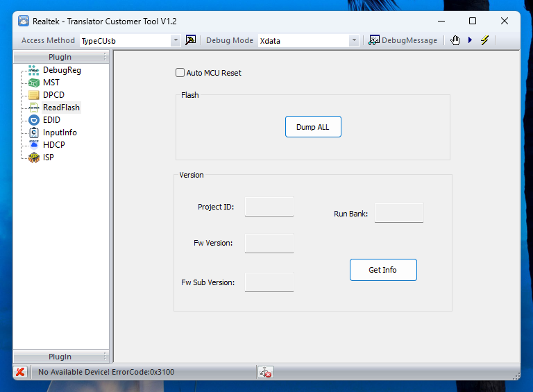Viewport: 533px width, 392px height.
Task: Click the Dump ALL button
Action: 313,127
